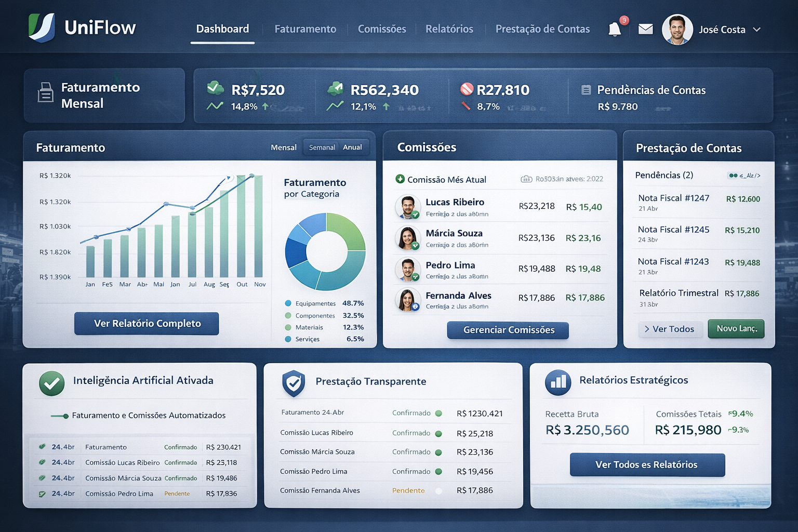
Task: Open the Comissões tab
Action: click(382, 29)
